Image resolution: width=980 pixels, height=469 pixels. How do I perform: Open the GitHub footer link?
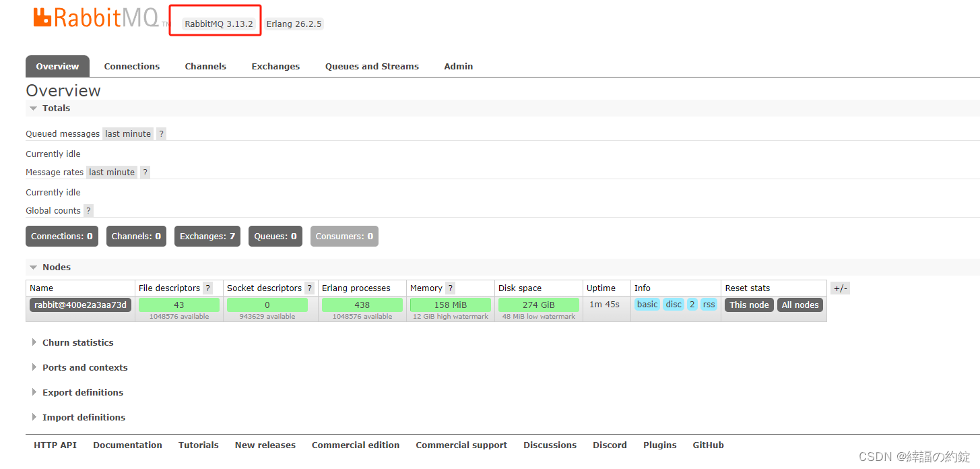(x=708, y=445)
